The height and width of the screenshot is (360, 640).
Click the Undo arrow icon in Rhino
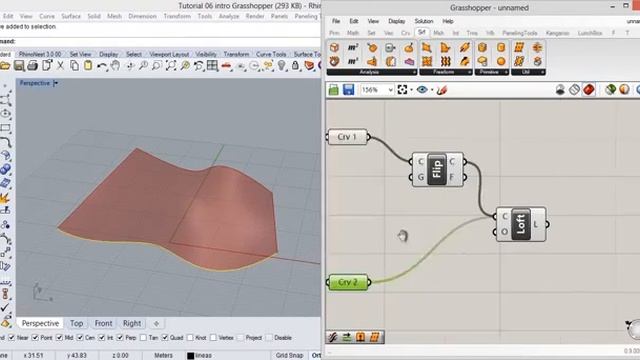coord(102,66)
